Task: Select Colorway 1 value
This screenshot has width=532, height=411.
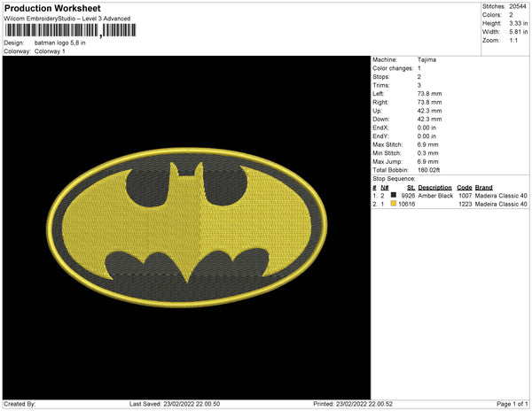Action: point(50,51)
